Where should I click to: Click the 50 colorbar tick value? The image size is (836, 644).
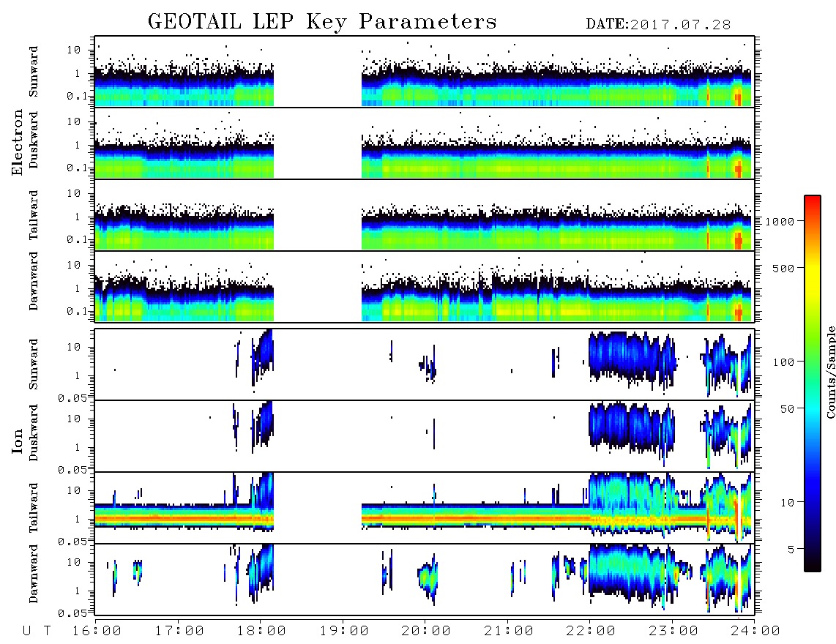pyautogui.click(x=787, y=409)
